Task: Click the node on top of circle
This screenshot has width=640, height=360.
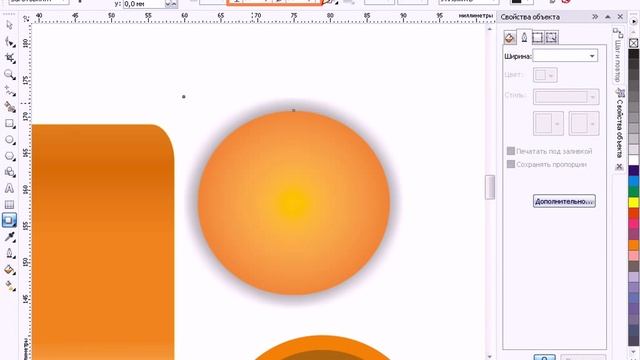Action: click(x=293, y=110)
